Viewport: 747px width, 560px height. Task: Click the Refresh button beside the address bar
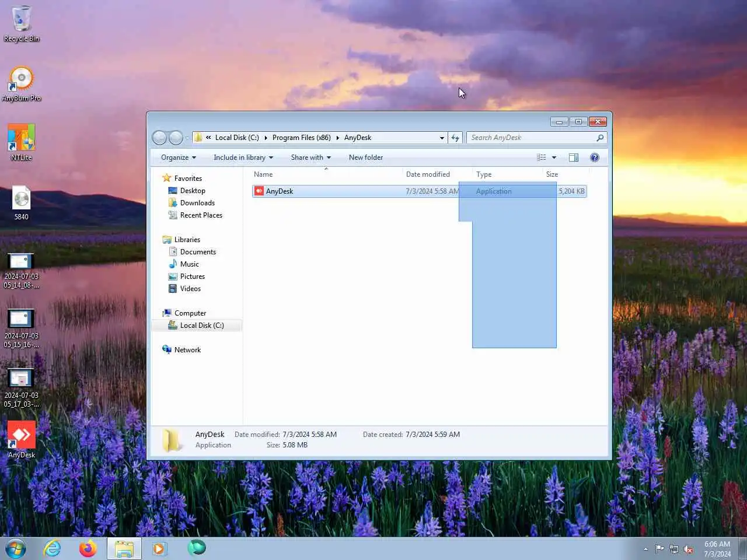tap(455, 138)
